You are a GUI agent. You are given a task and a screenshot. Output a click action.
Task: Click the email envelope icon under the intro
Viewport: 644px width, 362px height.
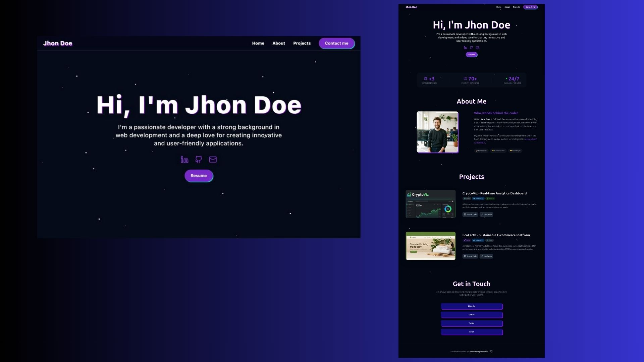tap(213, 160)
